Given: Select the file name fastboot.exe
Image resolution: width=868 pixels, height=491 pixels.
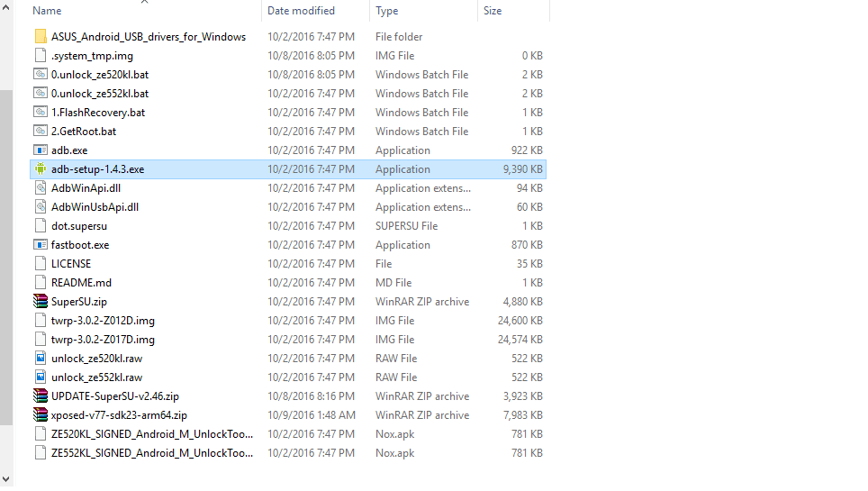Looking at the screenshot, I should click(80, 244).
